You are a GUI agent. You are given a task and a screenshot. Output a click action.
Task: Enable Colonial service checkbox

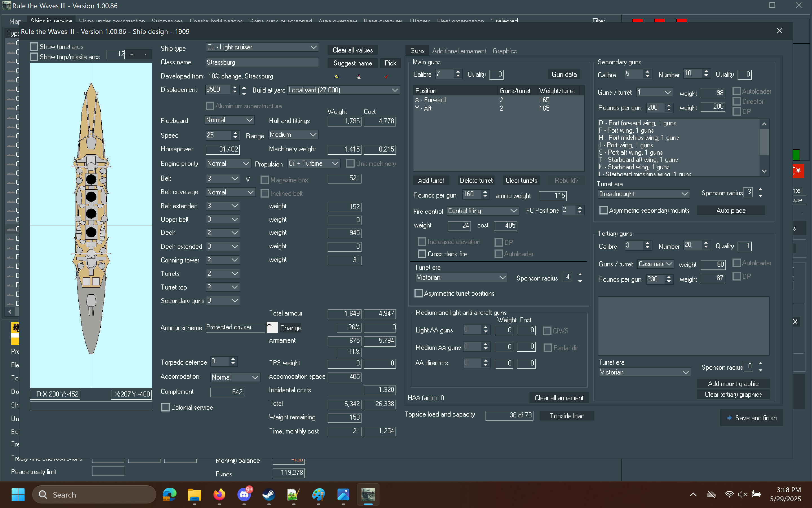(x=166, y=407)
